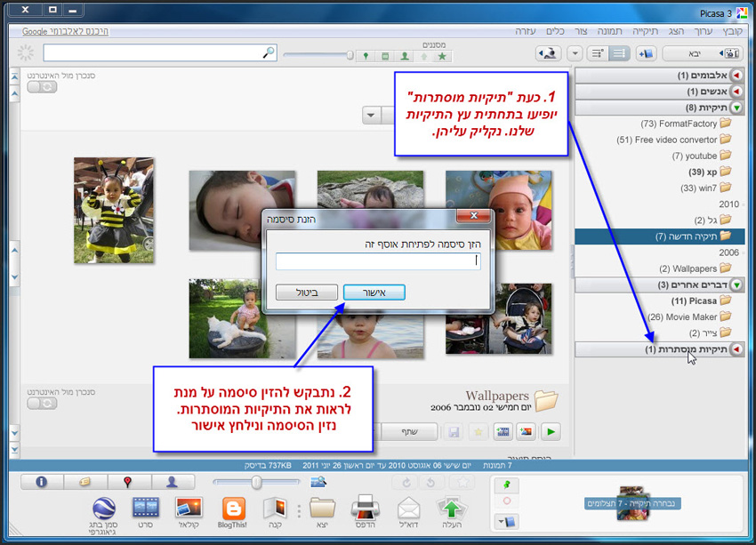
Task: Click the שתף share button
Action: pos(409,432)
